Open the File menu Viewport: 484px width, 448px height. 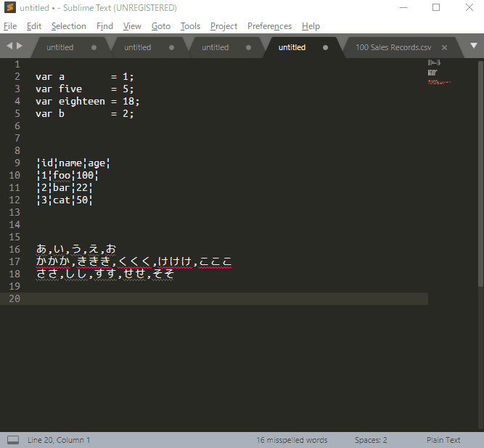pyautogui.click(x=10, y=26)
